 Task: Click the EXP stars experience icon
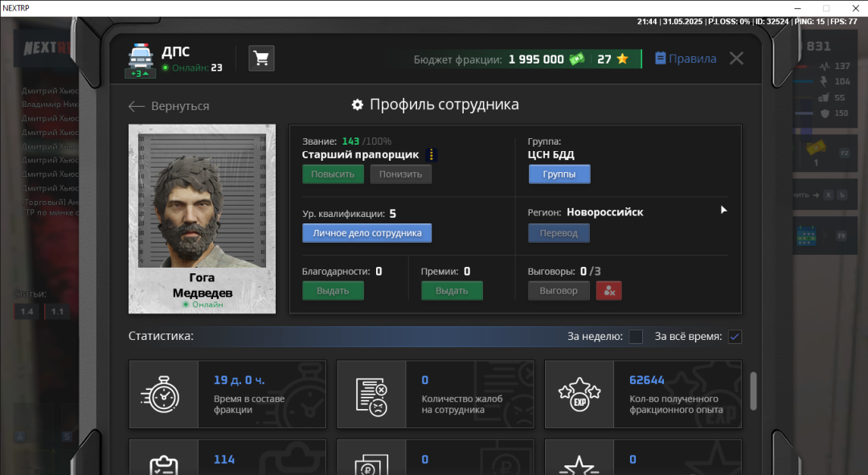coord(579,394)
